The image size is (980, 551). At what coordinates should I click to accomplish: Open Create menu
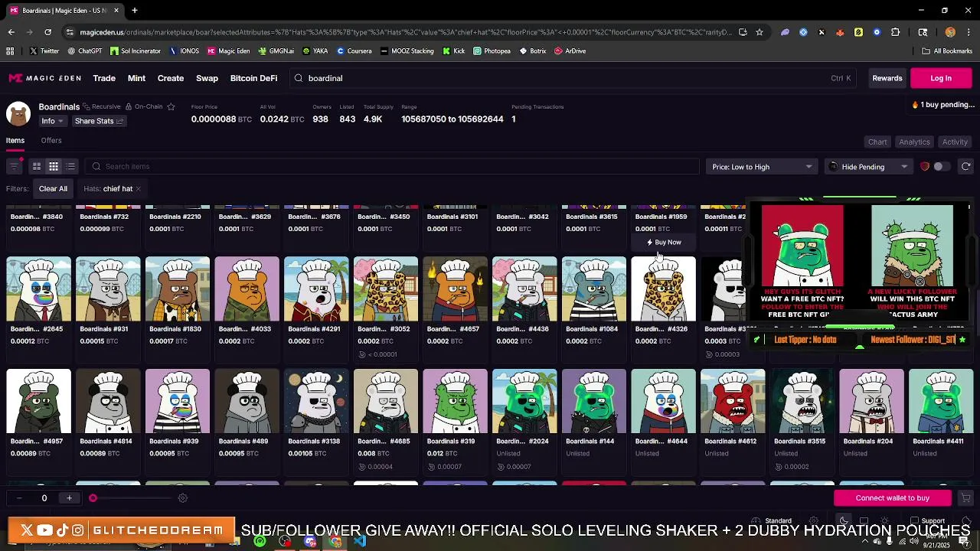(x=171, y=78)
